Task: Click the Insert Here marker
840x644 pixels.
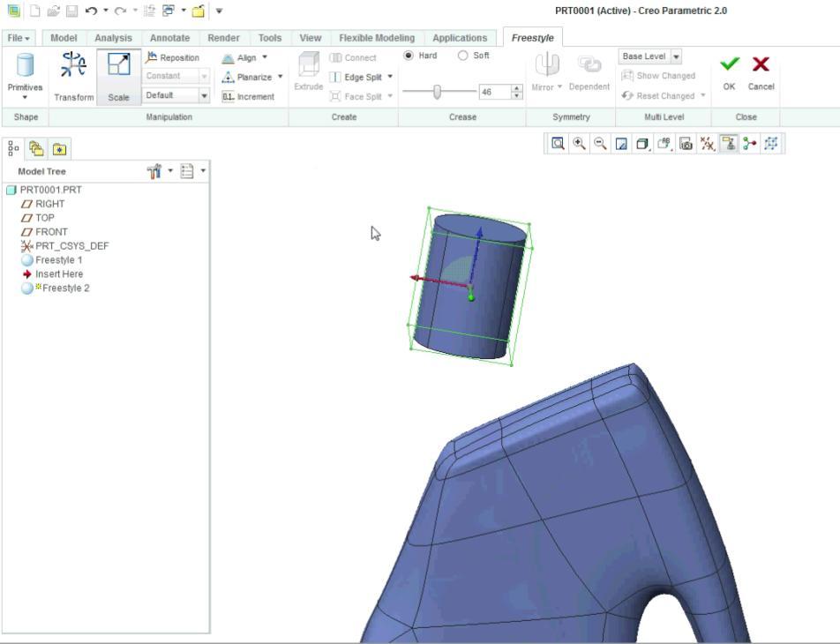Action: tap(53, 273)
